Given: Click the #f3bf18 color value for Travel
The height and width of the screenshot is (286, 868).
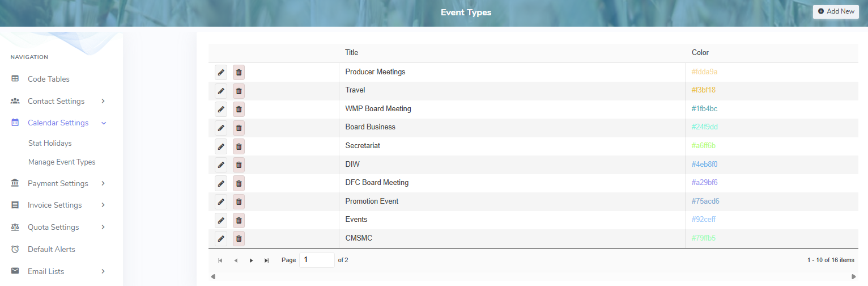Looking at the screenshot, I should [704, 90].
